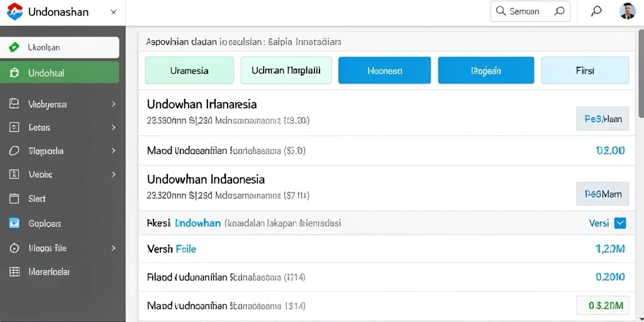The height and width of the screenshot is (322, 644).
Task: Select Ukanlpan in the sidebar
Action: pyautogui.click(x=60, y=47)
